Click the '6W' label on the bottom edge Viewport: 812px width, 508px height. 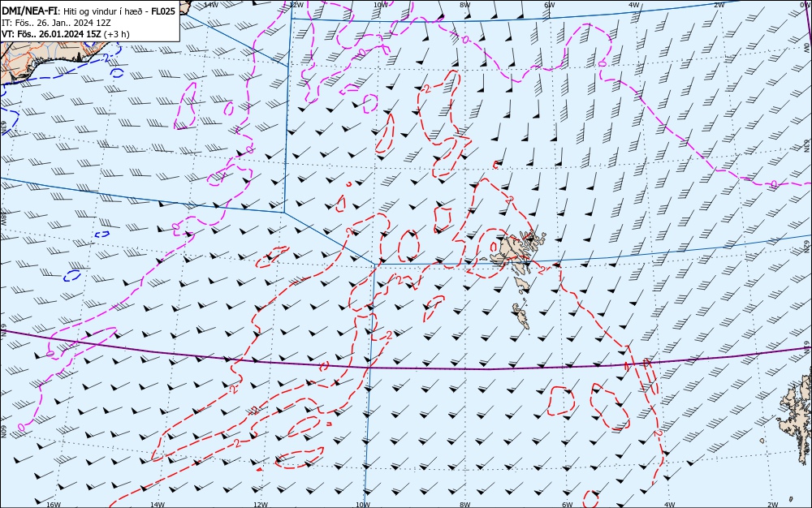[568, 505]
